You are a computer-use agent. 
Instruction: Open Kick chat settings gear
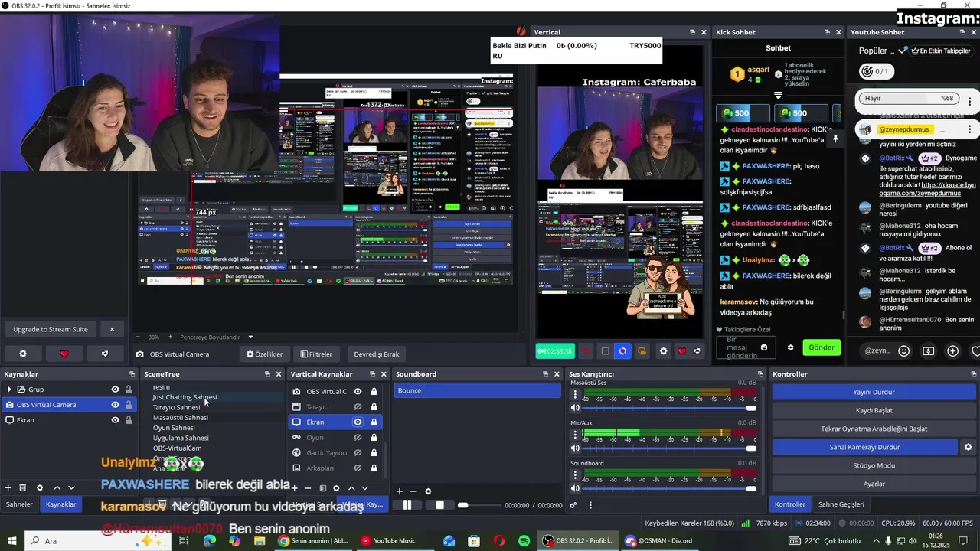[791, 347]
